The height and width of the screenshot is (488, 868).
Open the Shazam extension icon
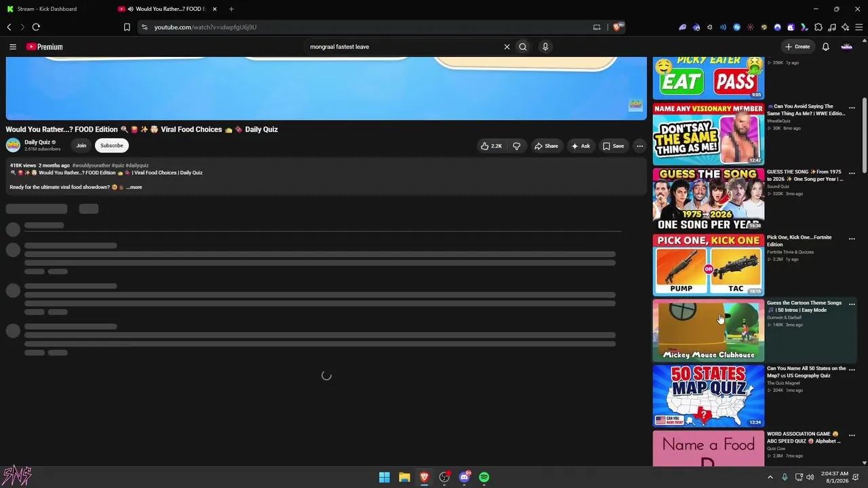pyautogui.click(x=737, y=27)
